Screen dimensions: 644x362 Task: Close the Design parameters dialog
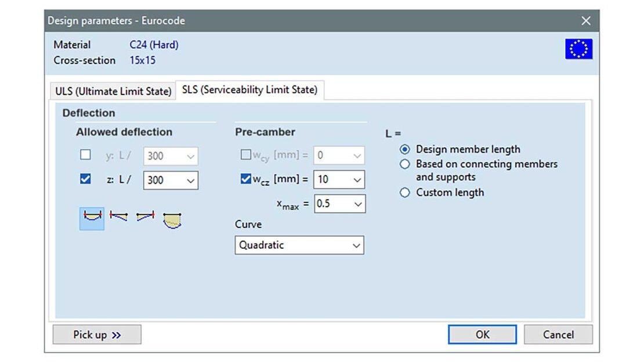point(586,20)
